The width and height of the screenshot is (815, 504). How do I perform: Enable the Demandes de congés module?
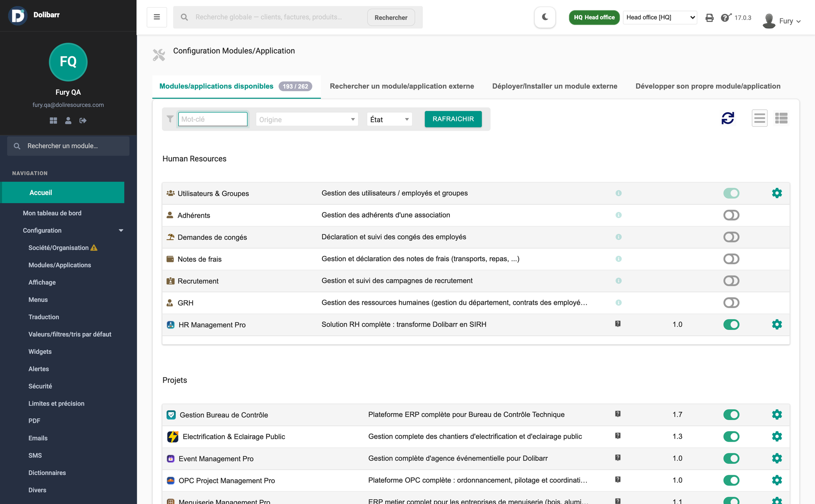731,237
